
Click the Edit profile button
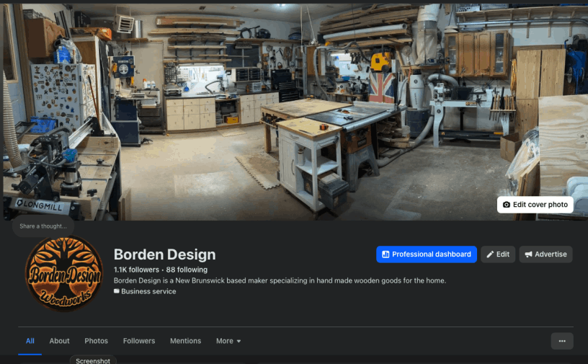pos(498,254)
